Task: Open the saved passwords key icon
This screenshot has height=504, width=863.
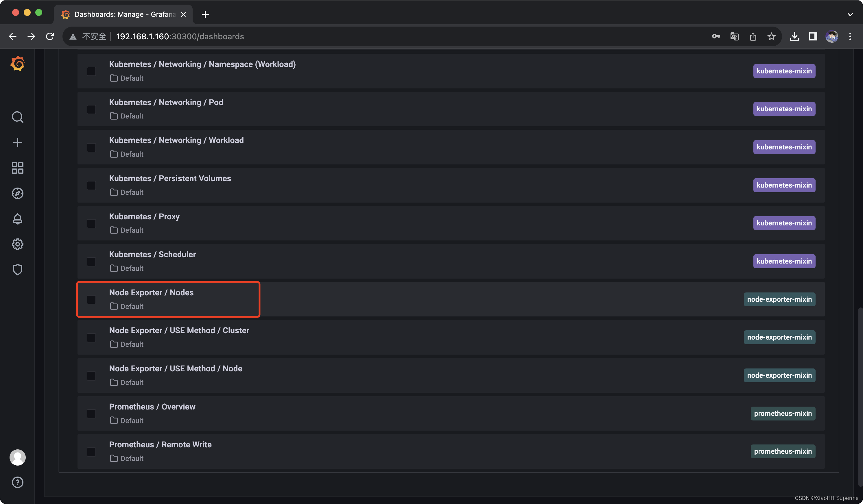Action: pos(716,36)
